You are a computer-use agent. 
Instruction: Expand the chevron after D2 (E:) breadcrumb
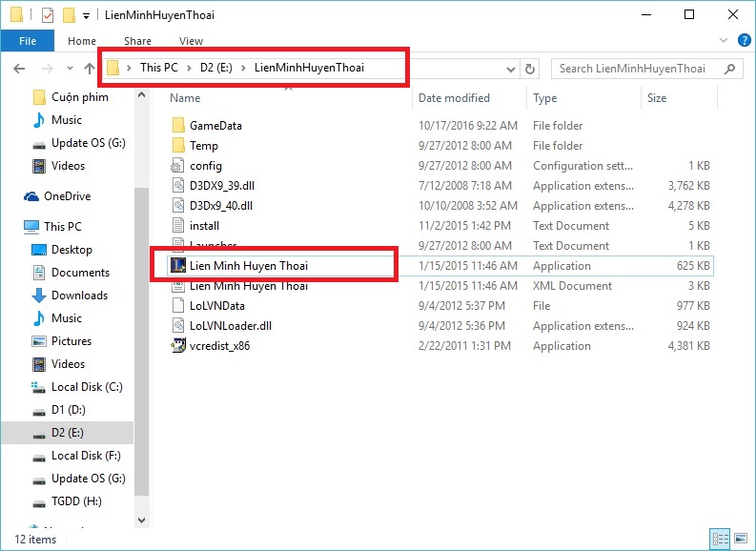[243, 68]
